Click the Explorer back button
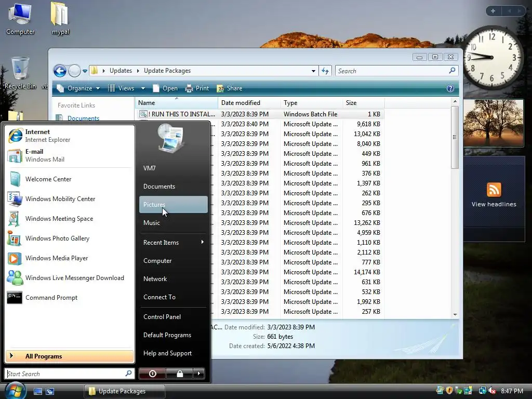The width and height of the screenshot is (532, 399). (60, 71)
